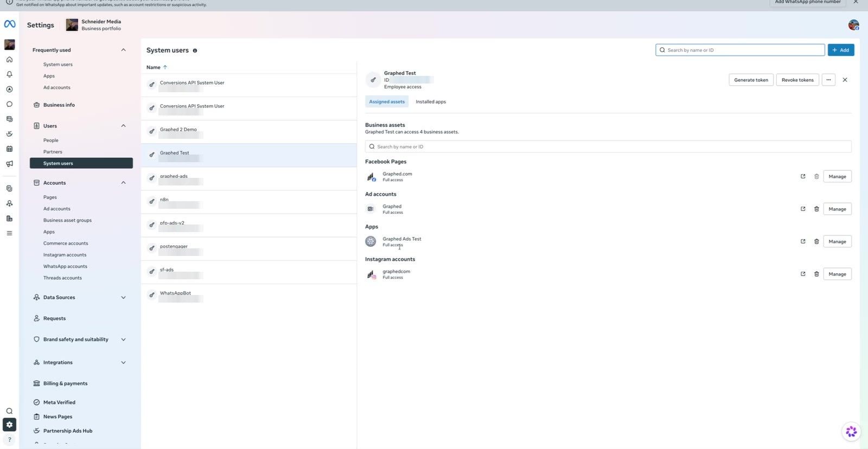Collapse the Frequently used section

click(x=123, y=50)
